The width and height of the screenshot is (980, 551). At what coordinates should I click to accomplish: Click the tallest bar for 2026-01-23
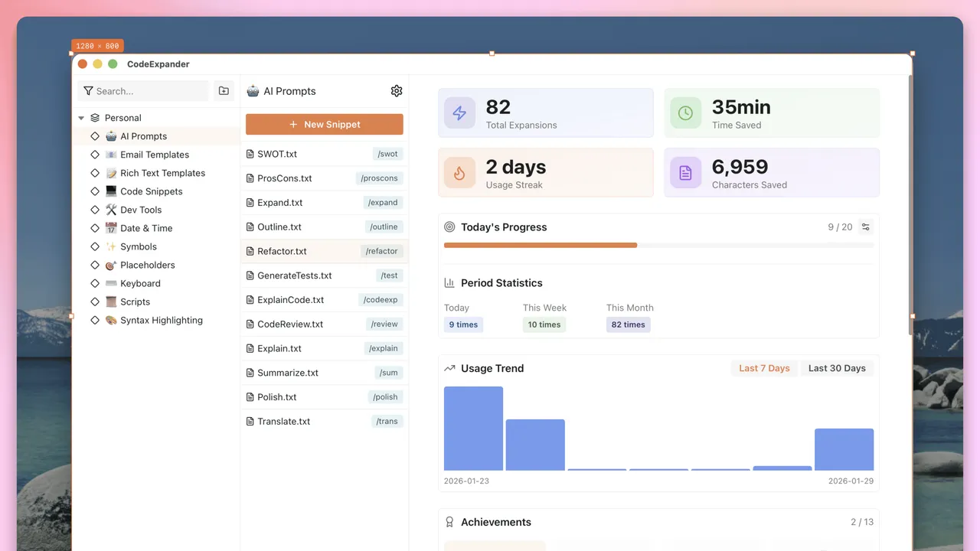point(473,429)
